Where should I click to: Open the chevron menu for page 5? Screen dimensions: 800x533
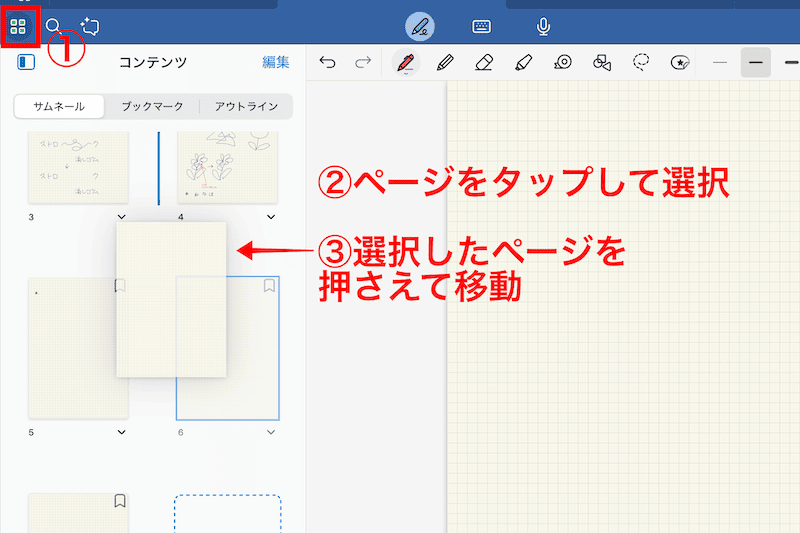tap(121, 432)
